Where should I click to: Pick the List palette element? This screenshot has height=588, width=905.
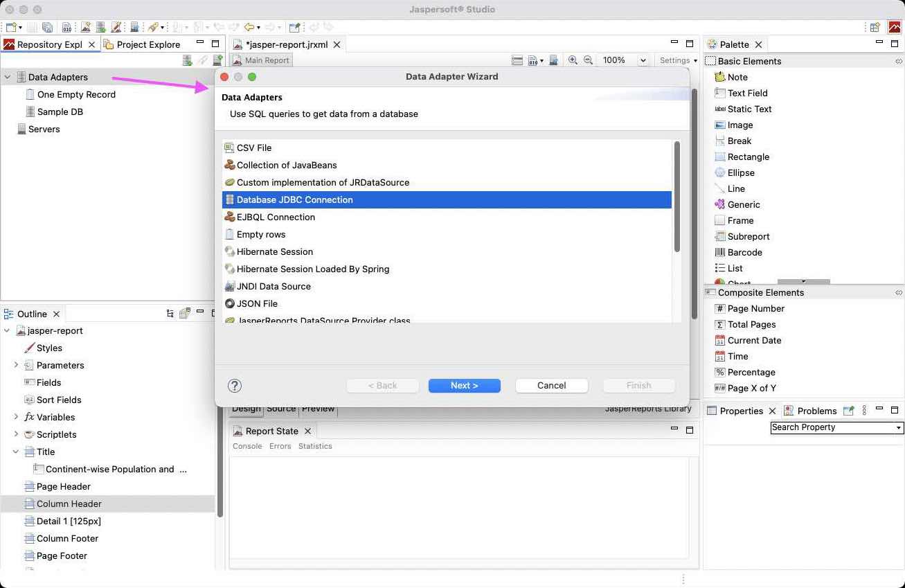click(x=728, y=268)
